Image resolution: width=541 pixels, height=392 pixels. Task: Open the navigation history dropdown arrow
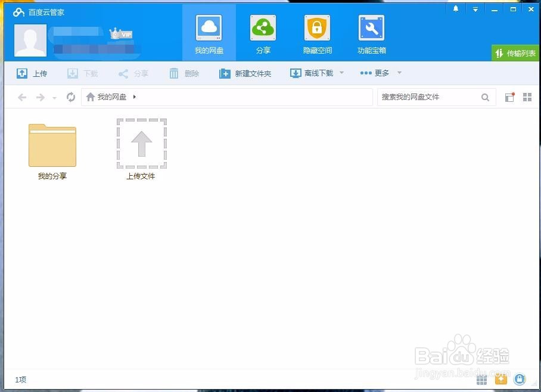coord(54,98)
